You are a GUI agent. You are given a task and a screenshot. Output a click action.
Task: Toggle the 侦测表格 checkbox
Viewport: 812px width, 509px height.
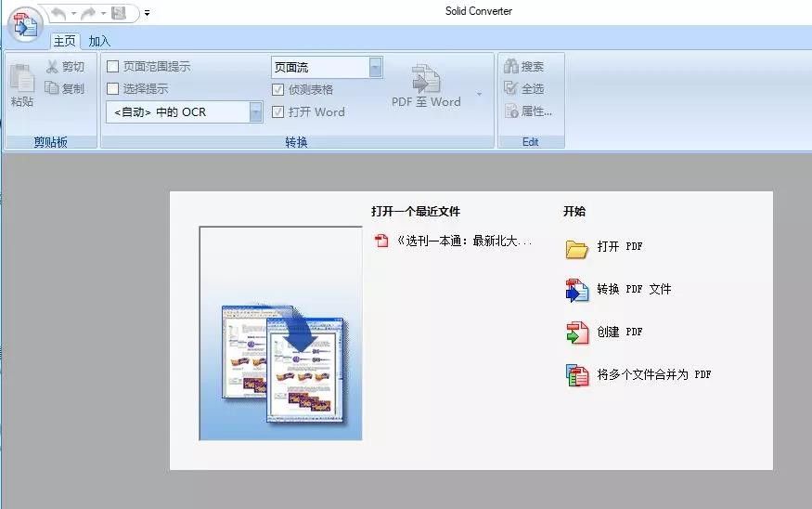278,90
